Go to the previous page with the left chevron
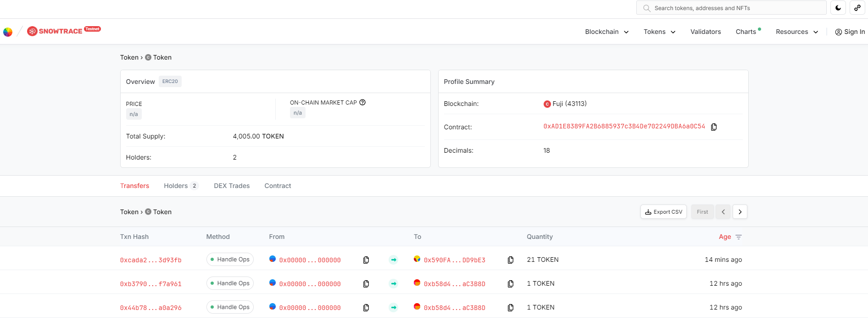 point(723,212)
